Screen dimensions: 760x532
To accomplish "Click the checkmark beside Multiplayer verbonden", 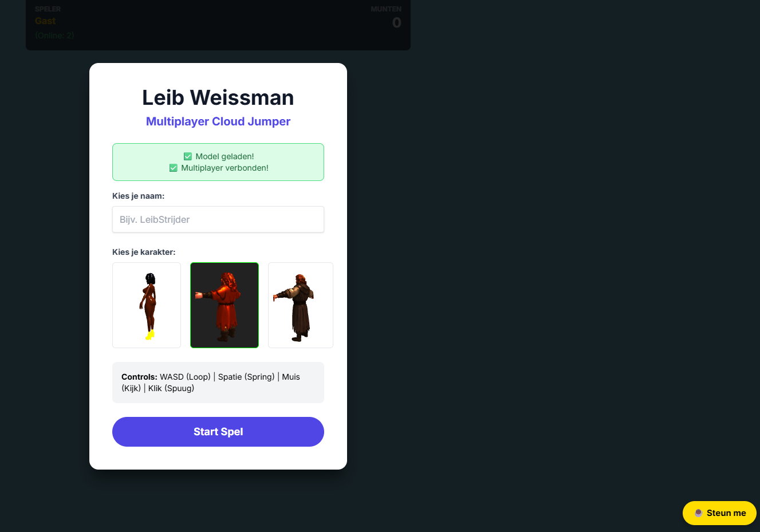I will point(174,168).
